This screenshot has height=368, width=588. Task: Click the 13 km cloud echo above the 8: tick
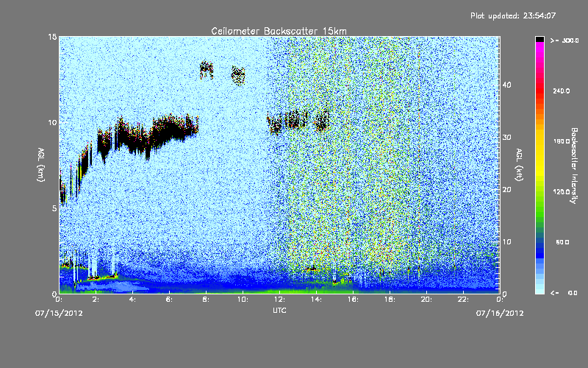coord(207,70)
